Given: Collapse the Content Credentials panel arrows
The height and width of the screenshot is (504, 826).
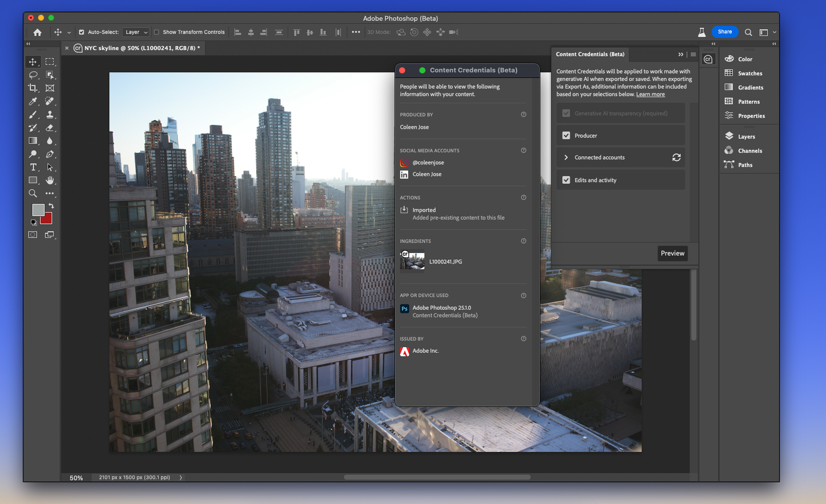Looking at the screenshot, I should pos(681,54).
